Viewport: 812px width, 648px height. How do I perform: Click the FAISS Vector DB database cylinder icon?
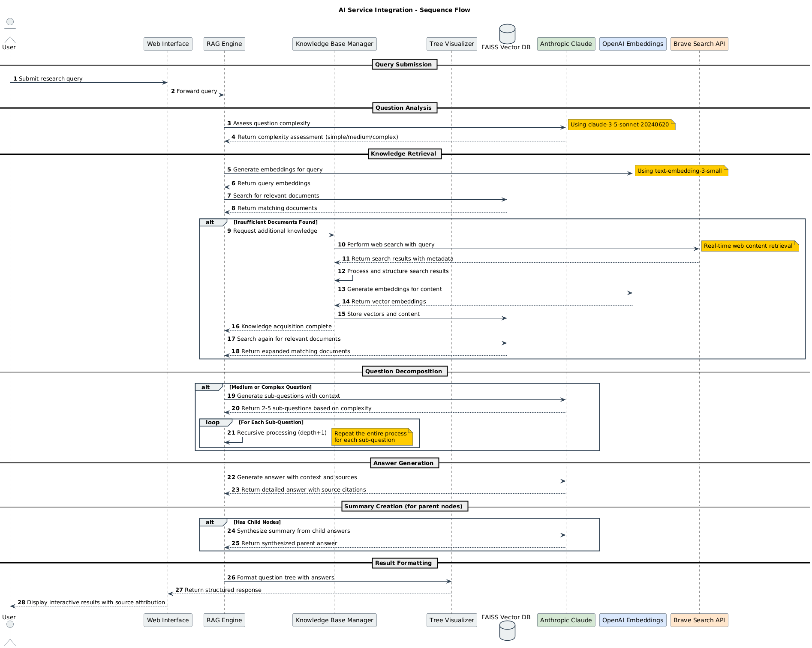[507, 33]
